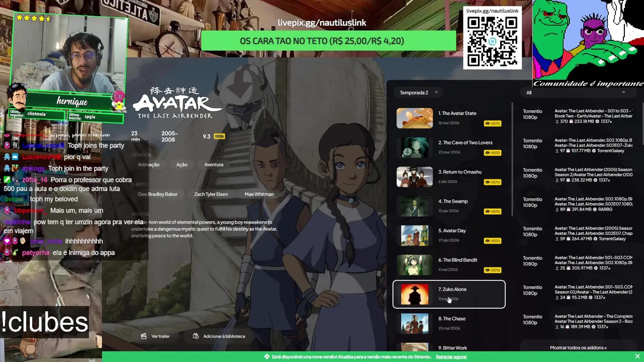Click VISTO eye badge on Return to Omashu
Screen dimensions: 644x362
click(493, 183)
